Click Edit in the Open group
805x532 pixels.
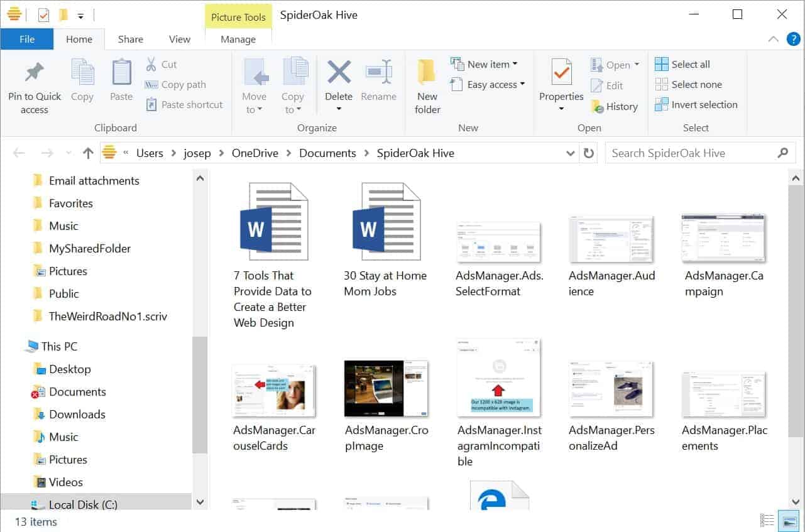[x=607, y=85]
